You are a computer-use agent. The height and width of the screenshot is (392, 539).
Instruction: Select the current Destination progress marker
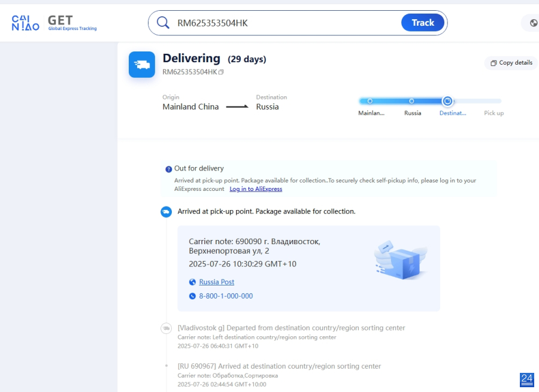click(x=447, y=101)
